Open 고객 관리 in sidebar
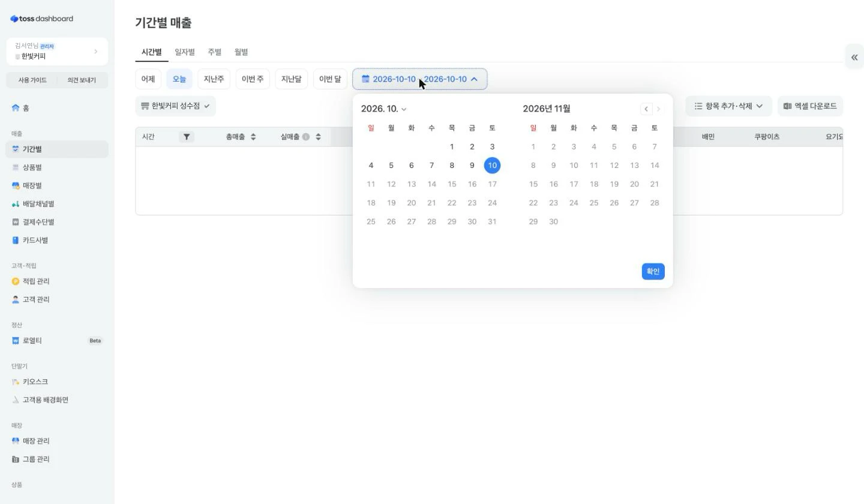The height and width of the screenshot is (504, 864). pyautogui.click(x=57, y=299)
